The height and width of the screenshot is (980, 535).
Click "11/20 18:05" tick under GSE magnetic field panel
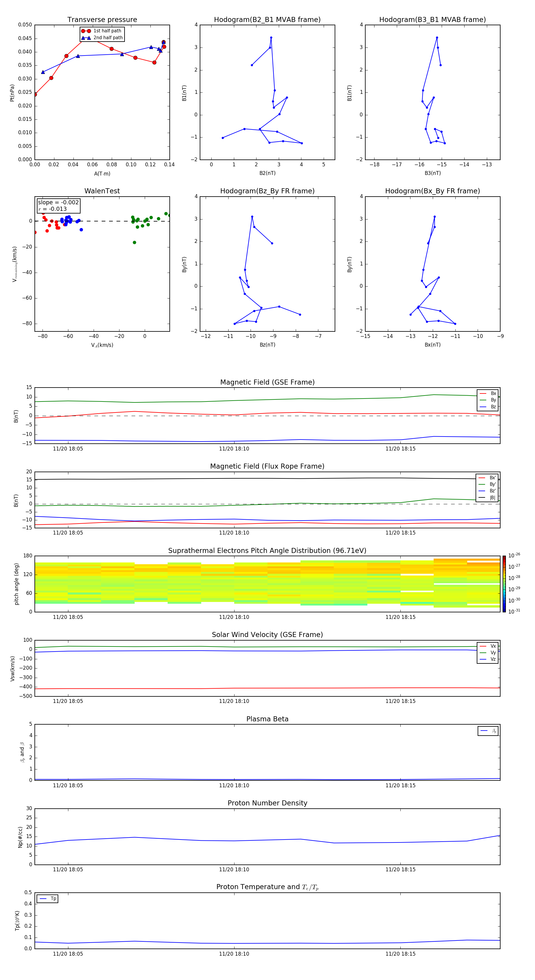68,448
